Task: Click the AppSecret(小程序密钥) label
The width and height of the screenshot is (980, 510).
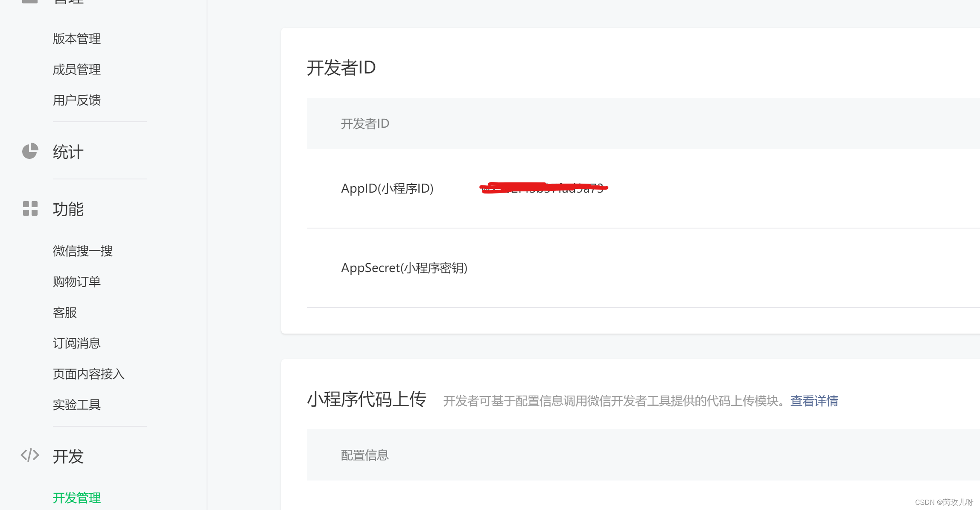Action: tap(404, 268)
